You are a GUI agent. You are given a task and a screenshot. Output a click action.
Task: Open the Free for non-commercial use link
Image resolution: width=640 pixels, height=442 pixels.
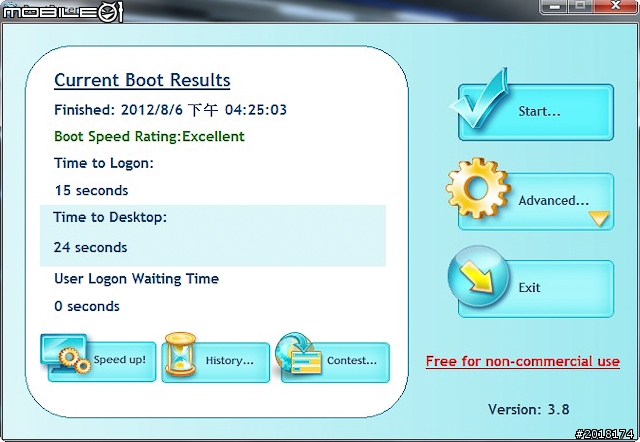tap(523, 361)
